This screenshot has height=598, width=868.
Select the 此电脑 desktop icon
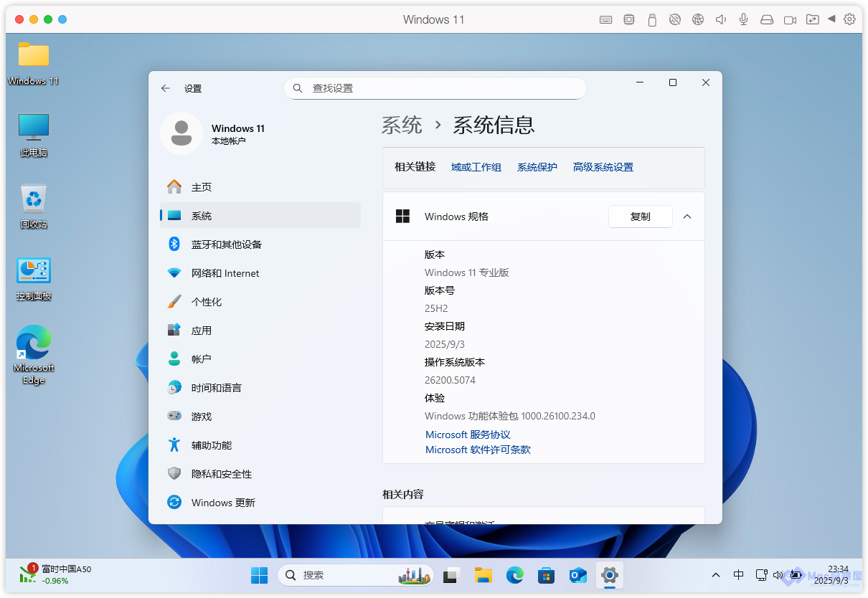coord(34,135)
